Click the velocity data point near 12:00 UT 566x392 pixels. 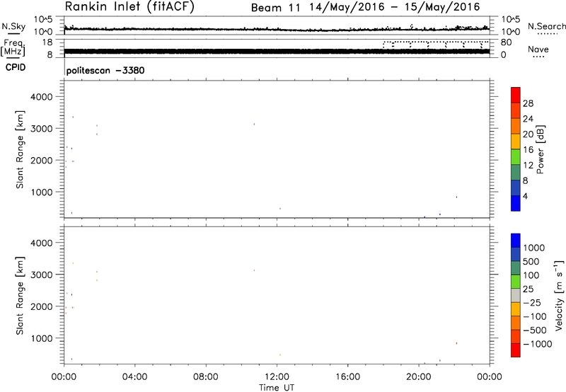[279, 354]
